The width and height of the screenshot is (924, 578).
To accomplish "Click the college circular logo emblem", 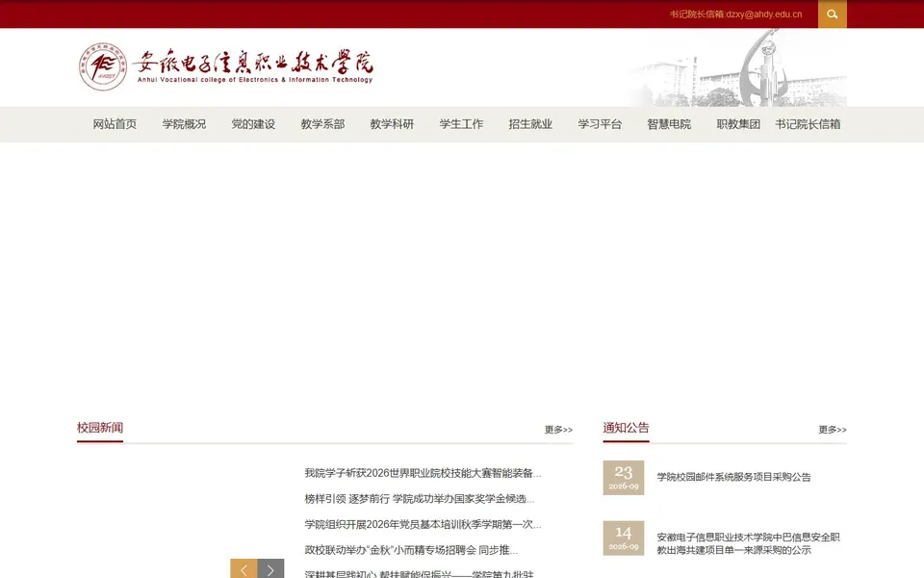I will click(103, 66).
